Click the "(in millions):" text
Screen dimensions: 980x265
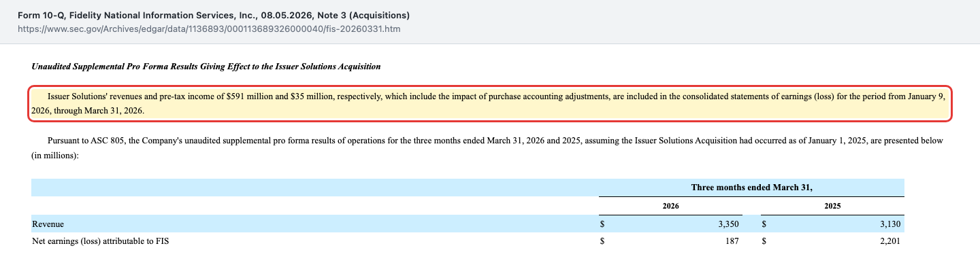(x=56, y=155)
